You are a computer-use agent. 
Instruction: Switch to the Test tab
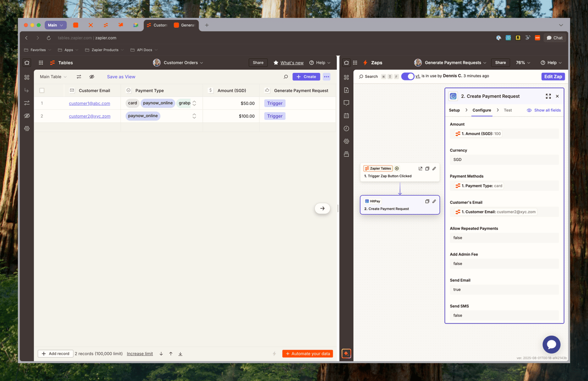coord(508,110)
